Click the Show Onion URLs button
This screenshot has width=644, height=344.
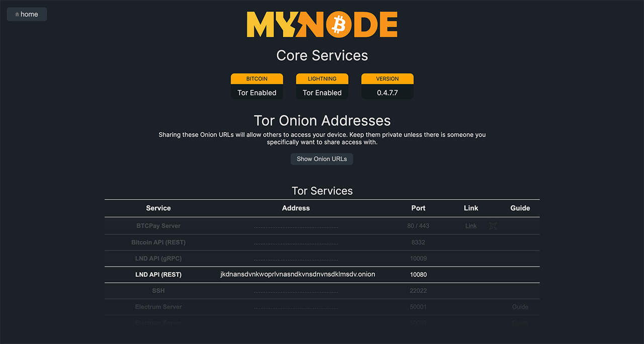click(x=322, y=159)
